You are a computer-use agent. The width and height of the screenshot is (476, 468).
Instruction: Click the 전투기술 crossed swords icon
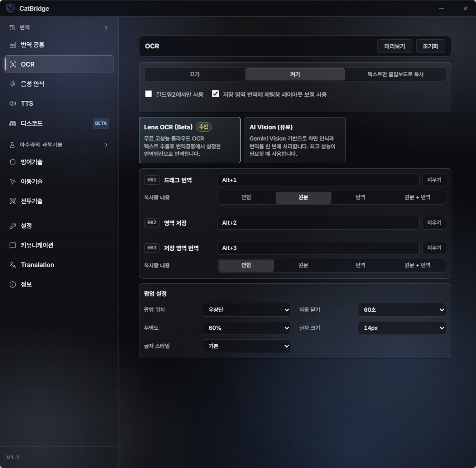tap(13, 201)
